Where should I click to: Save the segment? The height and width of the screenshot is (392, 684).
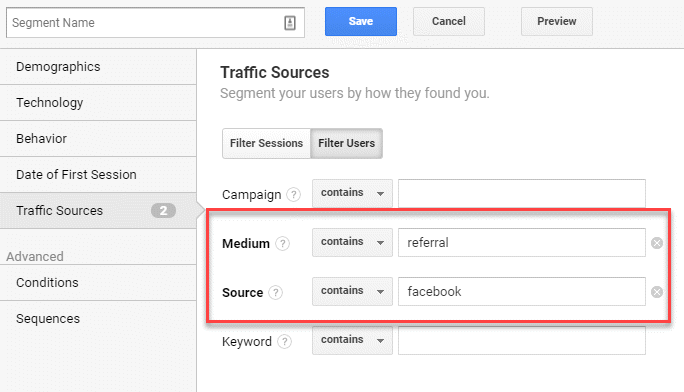pos(361,21)
